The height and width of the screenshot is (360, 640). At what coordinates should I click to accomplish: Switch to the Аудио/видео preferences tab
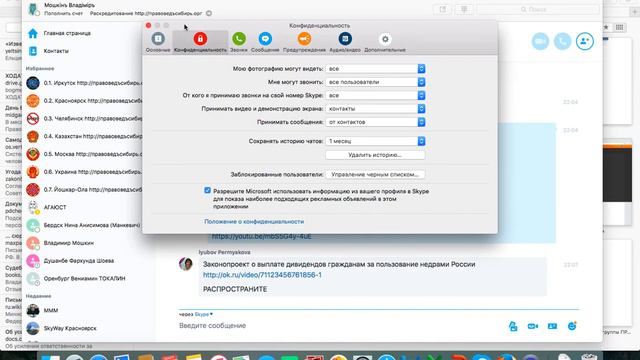pyautogui.click(x=345, y=42)
